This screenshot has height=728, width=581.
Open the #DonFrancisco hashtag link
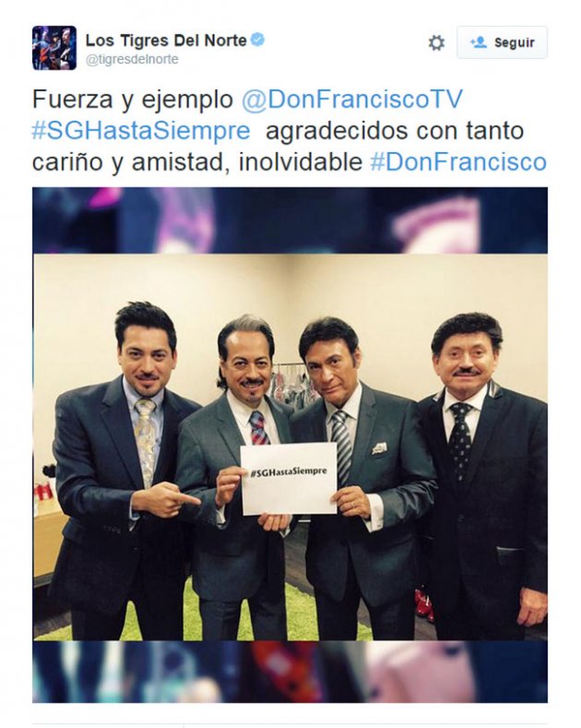pos(458,162)
